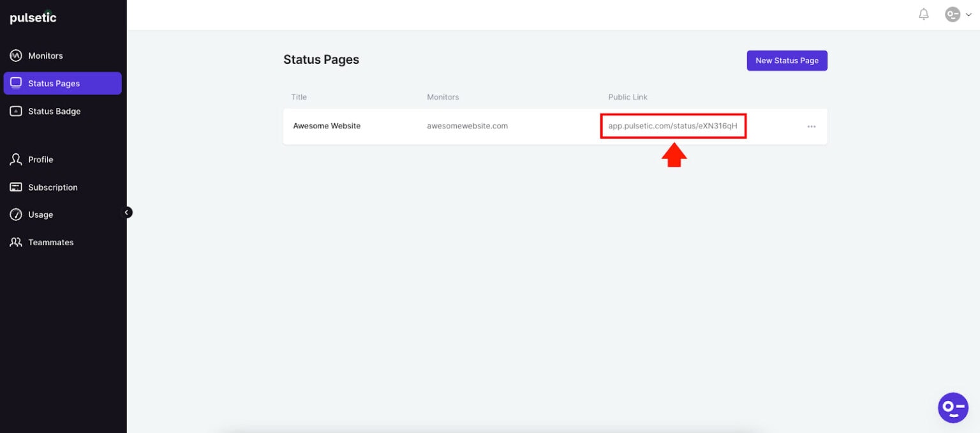This screenshot has width=980, height=433.
Task: Open the notification bell
Action: click(x=923, y=14)
